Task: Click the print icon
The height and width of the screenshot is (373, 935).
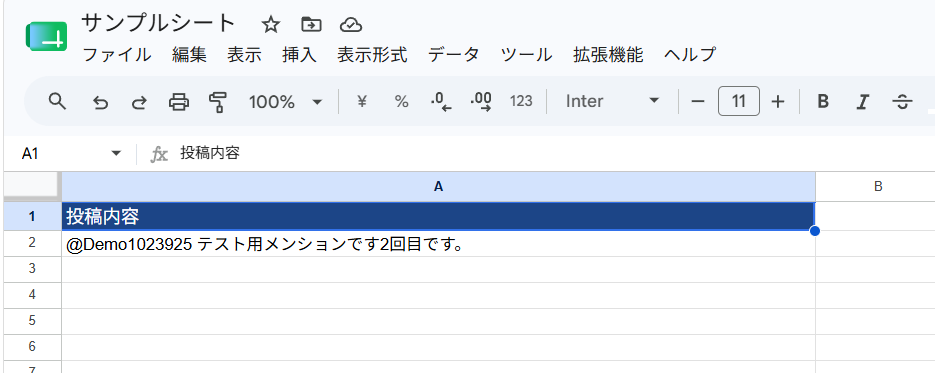Action: tap(179, 102)
